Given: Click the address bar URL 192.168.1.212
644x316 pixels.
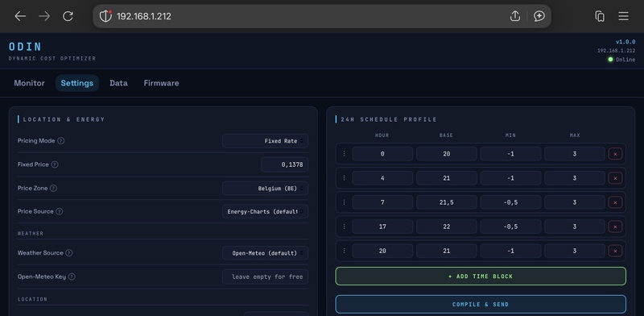Looking at the screenshot, I should pyautogui.click(x=144, y=16).
